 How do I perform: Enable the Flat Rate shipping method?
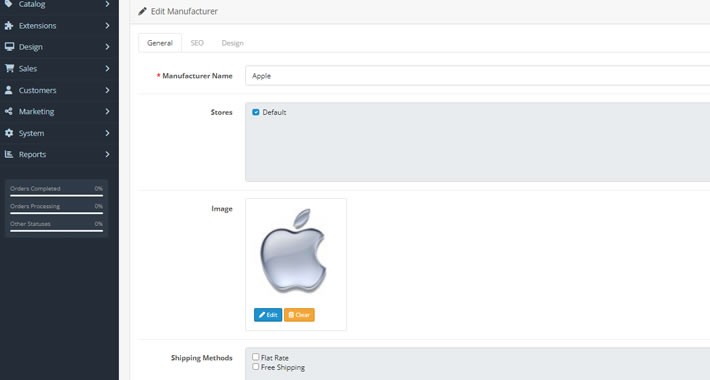pyautogui.click(x=256, y=357)
